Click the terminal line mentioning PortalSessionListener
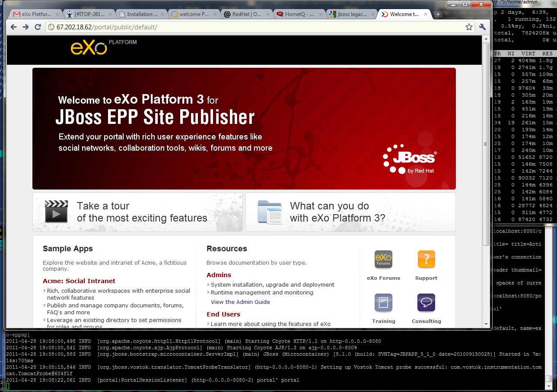The width and height of the screenshot is (557, 392). (x=153, y=380)
